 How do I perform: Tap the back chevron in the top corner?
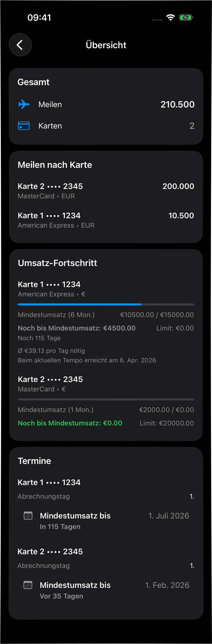point(20,45)
